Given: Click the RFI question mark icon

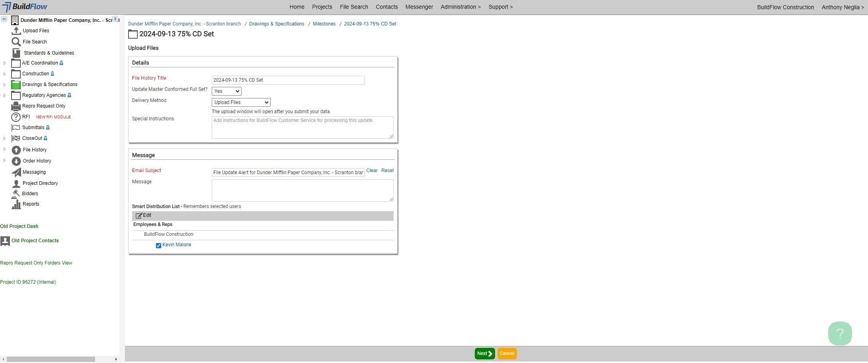Looking at the screenshot, I should [x=16, y=117].
